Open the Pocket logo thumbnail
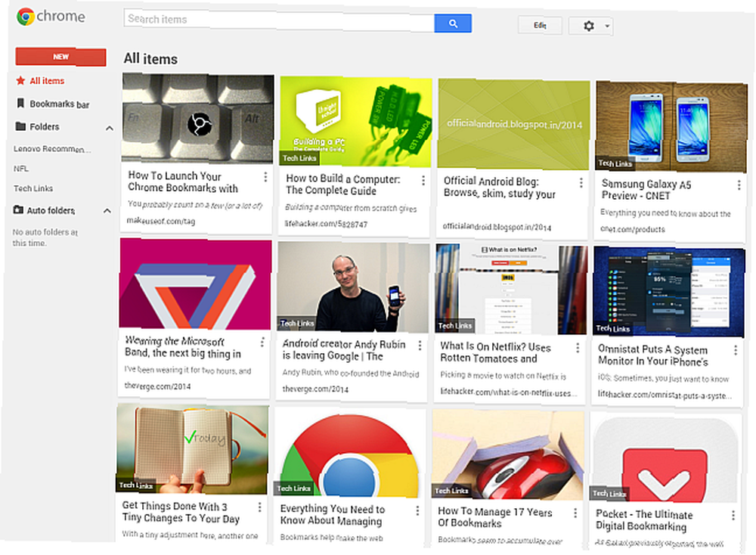 pos(666,457)
